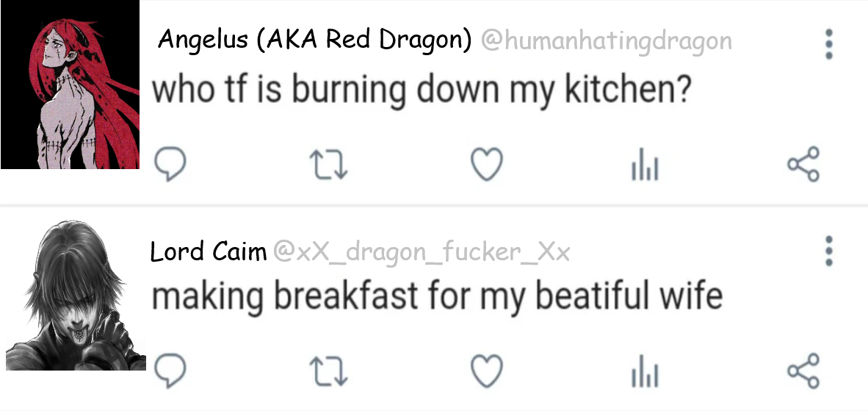Reply to Lord Caim's breakfast tweet
868x411 pixels.
point(173,371)
